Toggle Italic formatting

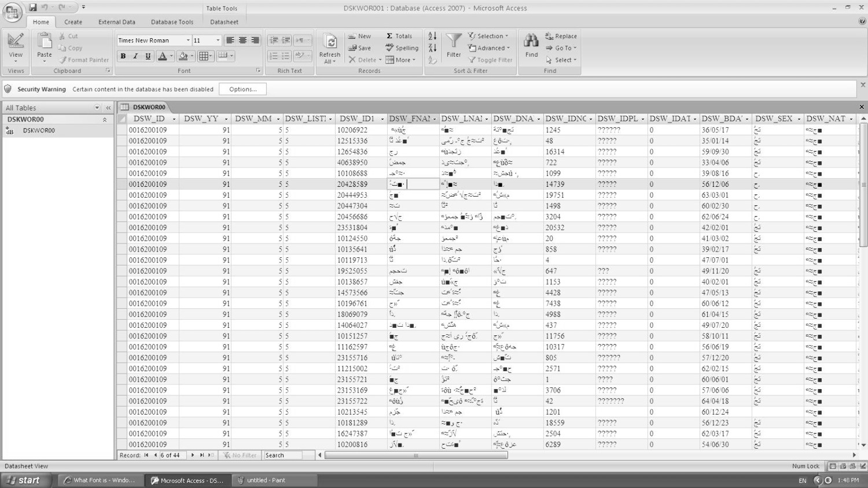tap(135, 56)
